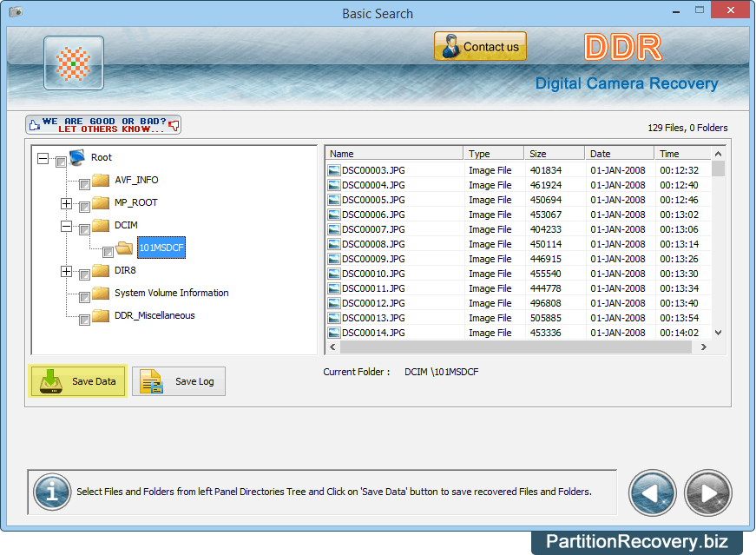
Task: Go back with the left arrow button
Action: pos(653,493)
